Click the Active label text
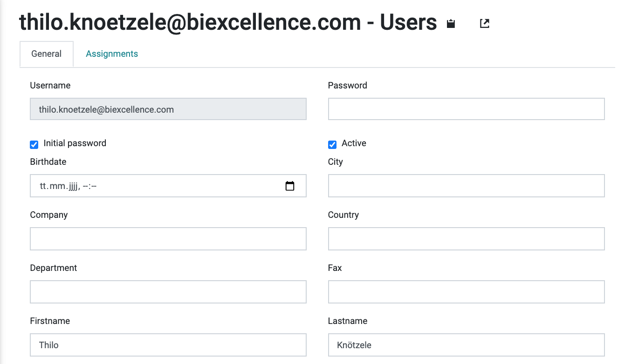Viewport: 618px width, 364px height. [x=354, y=143]
